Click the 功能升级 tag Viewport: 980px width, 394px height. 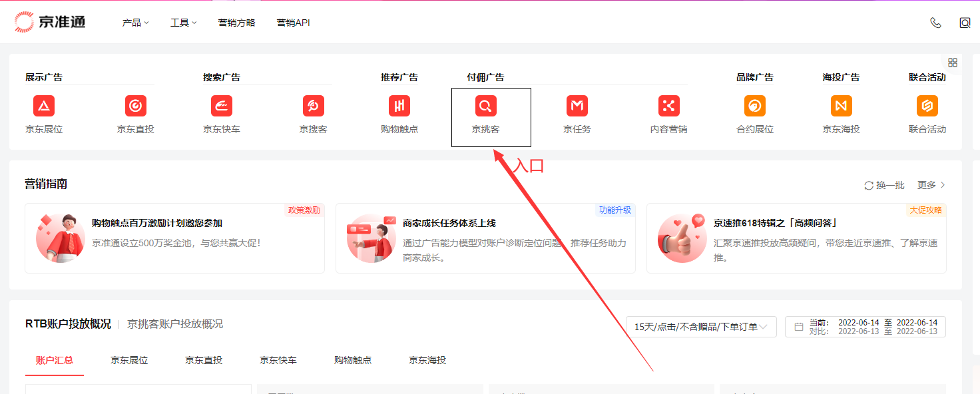coord(615,210)
